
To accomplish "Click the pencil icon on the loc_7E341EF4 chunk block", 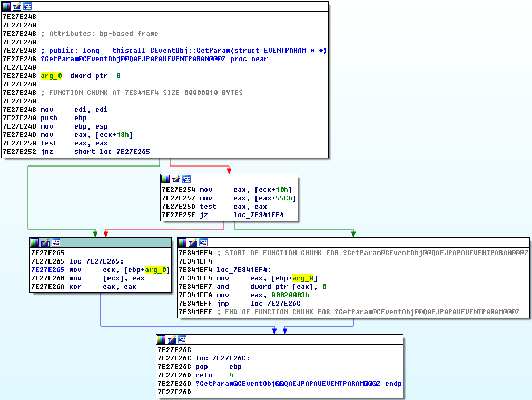I will pos(193,242).
